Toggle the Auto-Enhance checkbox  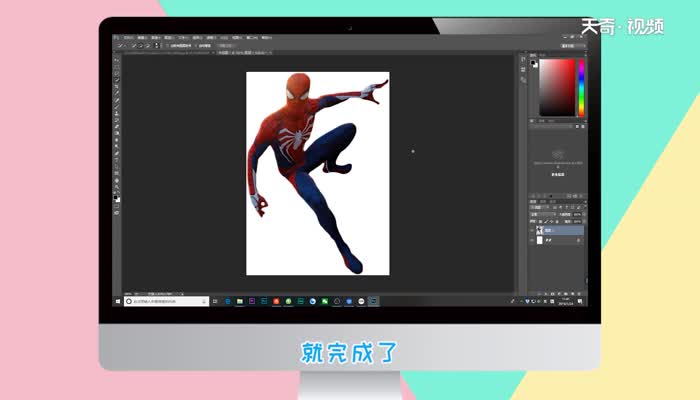(196, 46)
